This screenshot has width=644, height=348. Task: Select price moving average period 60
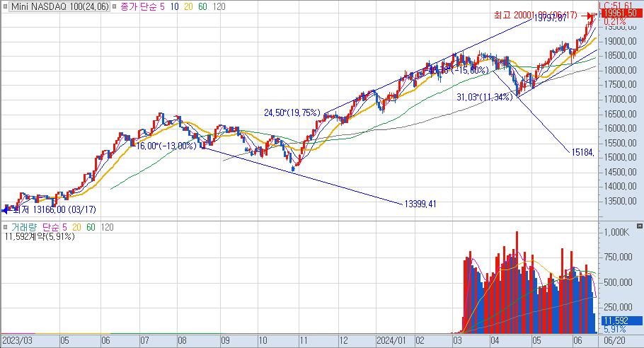pyautogui.click(x=202, y=6)
